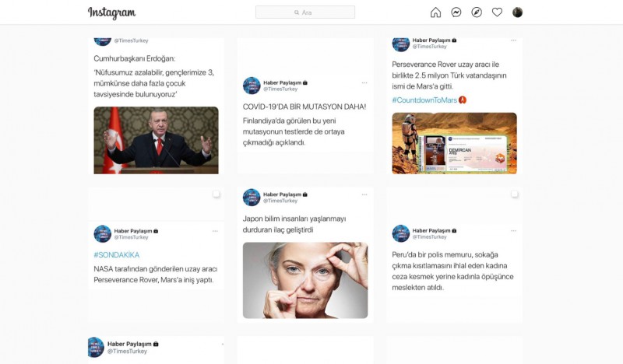The image size is (623, 364).
Task: Click the multi-image icon above the NASA post
Action: [216, 194]
